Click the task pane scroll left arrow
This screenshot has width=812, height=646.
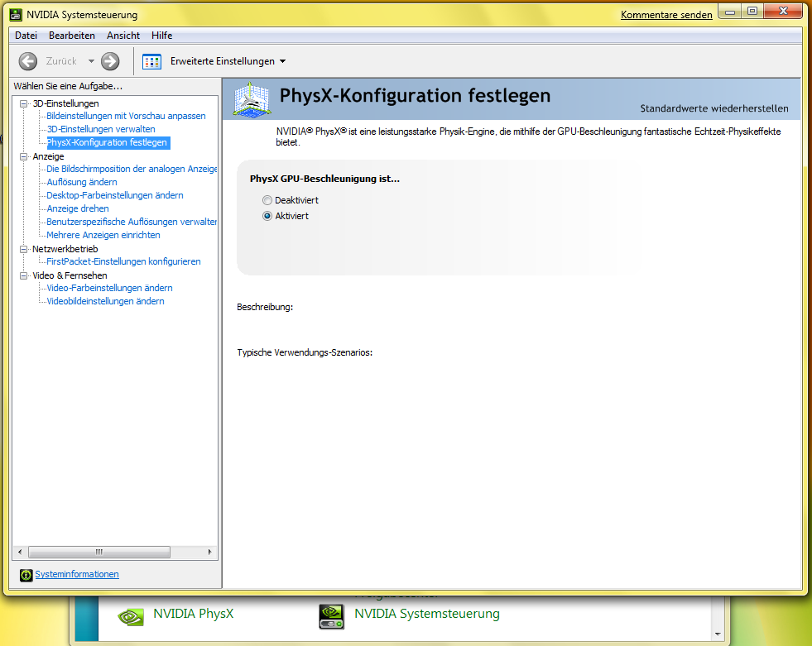pyautogui.click(x=20, y=552)
